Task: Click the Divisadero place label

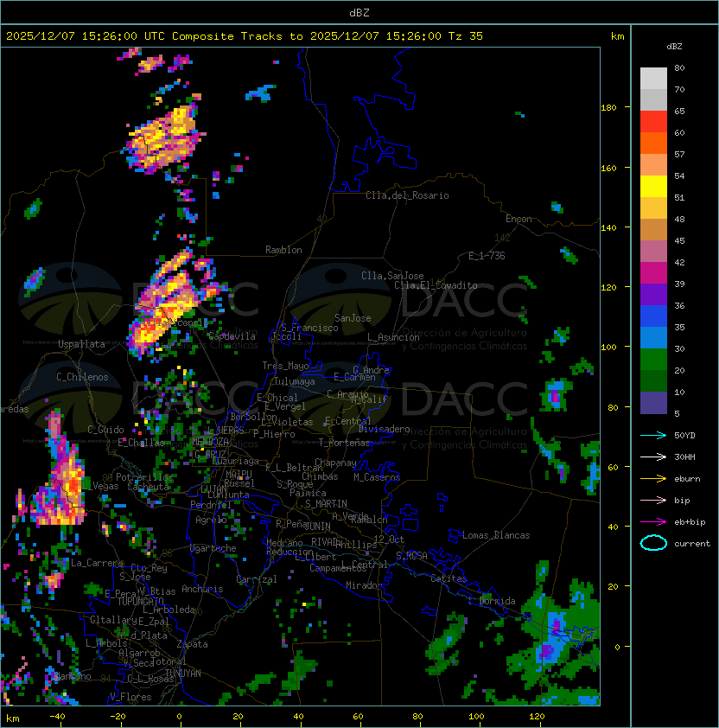Action: [x=384, y=429]
